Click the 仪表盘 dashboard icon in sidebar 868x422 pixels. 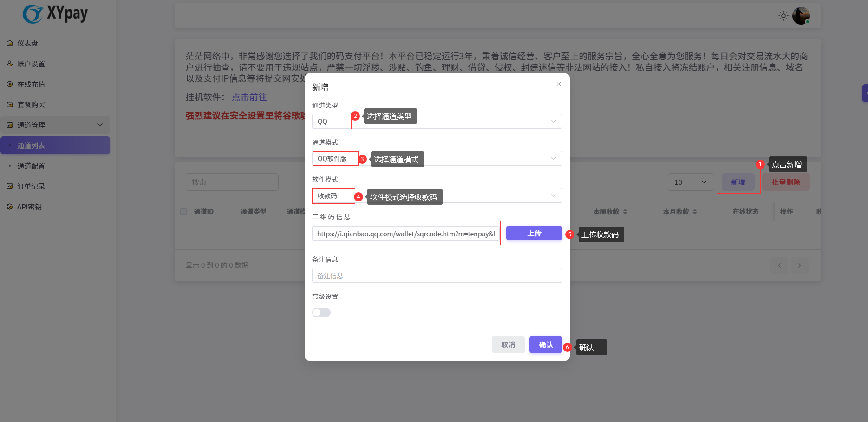(10, 44)
